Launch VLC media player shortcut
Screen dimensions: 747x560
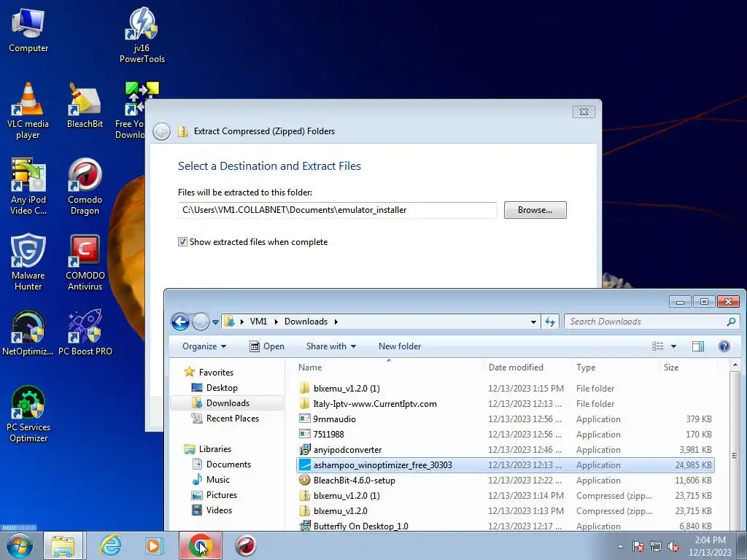(28, 111)
